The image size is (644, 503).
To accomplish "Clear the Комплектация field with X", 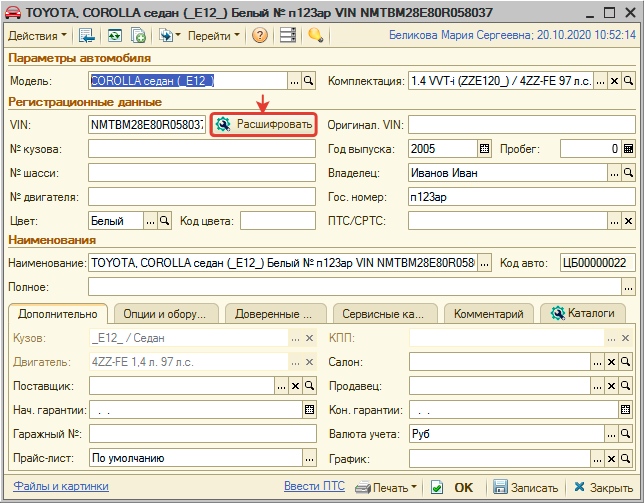I will coord(614,81).
